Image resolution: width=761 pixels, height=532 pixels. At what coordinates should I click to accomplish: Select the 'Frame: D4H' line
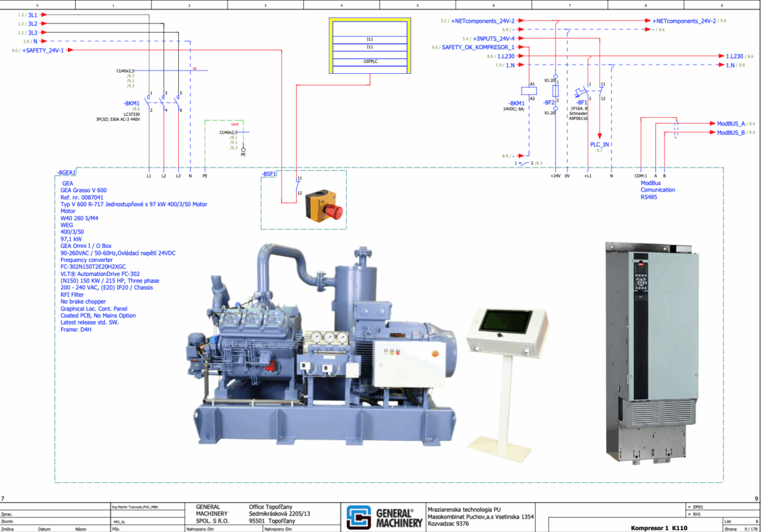point(76,330)
